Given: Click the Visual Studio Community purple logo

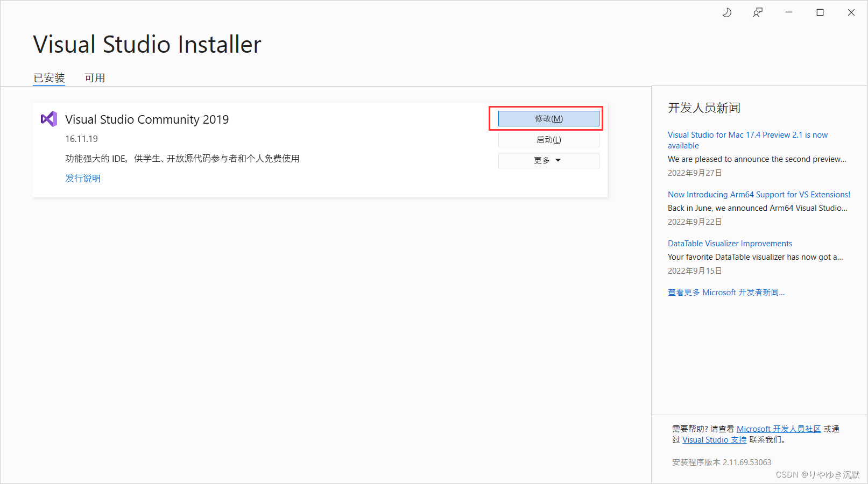Looking at the screenshot, I should pos(48,119).
